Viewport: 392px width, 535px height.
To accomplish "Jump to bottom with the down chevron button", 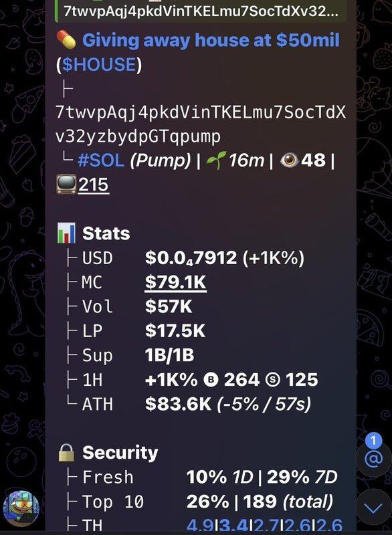I will 373,508.
